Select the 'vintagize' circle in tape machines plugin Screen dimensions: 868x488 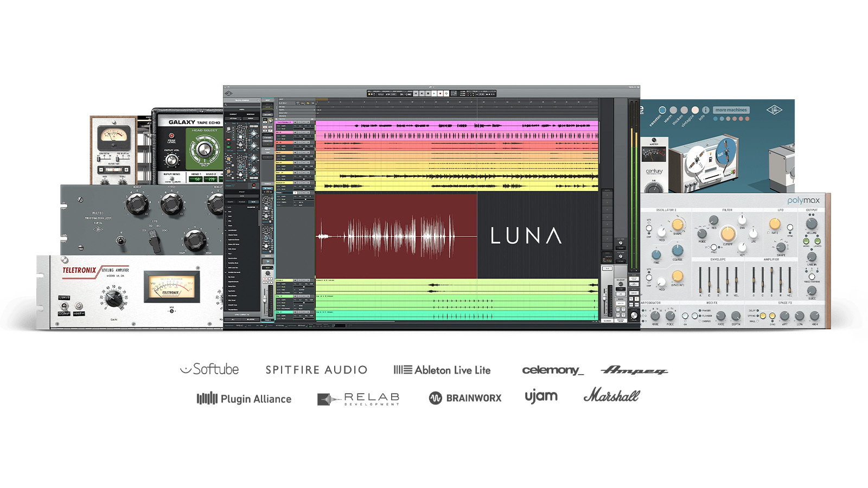point(695,110)
